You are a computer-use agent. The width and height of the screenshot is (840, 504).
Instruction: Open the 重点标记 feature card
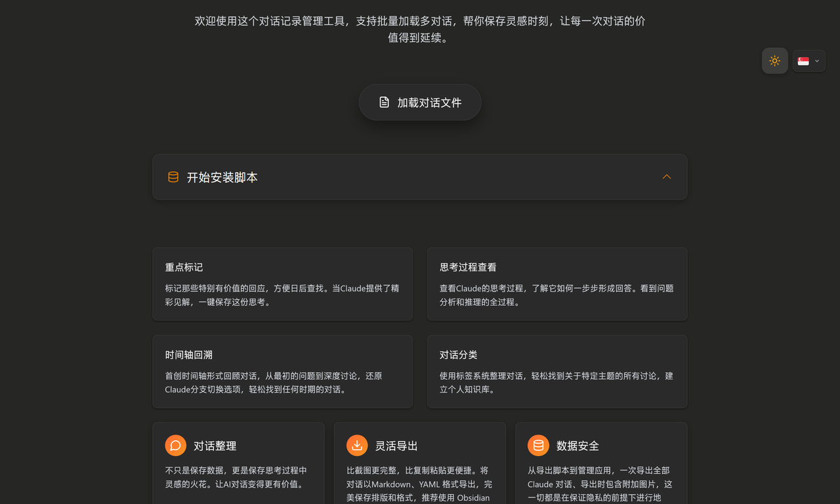[282, 283]
